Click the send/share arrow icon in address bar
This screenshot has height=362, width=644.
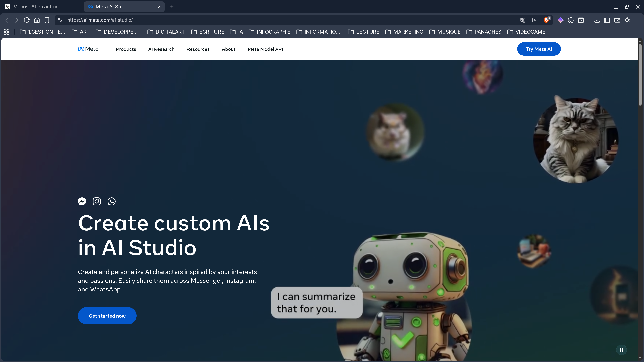click(534, 20)
